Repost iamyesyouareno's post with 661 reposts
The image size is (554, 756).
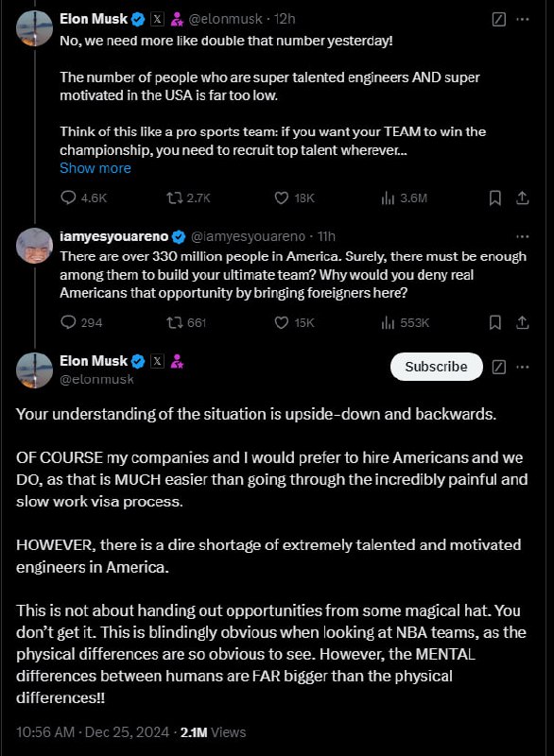coord(175,322)
